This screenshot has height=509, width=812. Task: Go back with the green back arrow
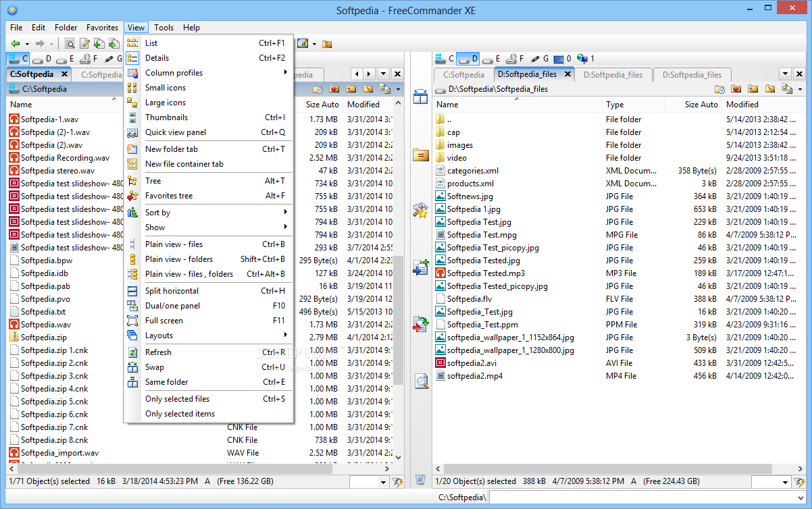click(15, 44)
